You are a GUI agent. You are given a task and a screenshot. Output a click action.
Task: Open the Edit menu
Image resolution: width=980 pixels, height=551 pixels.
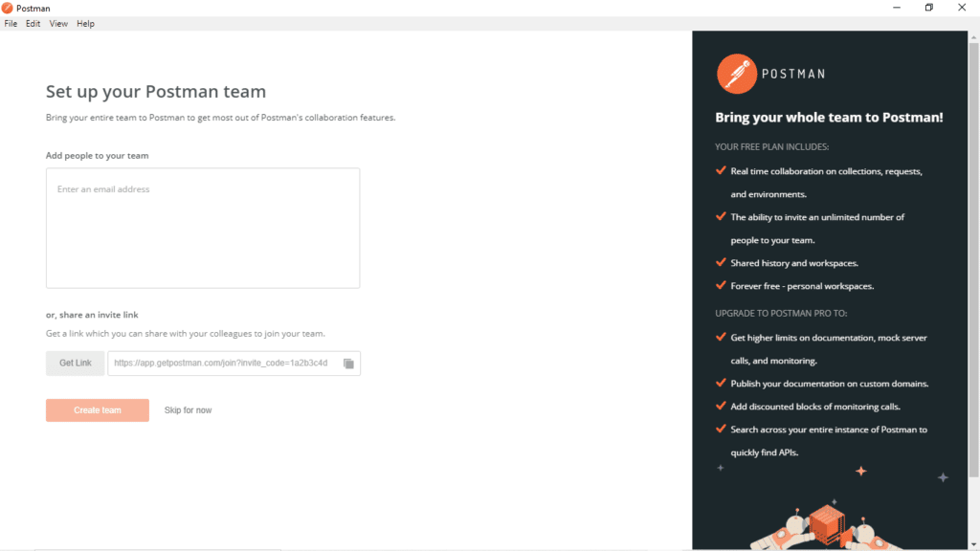point(33,23)
